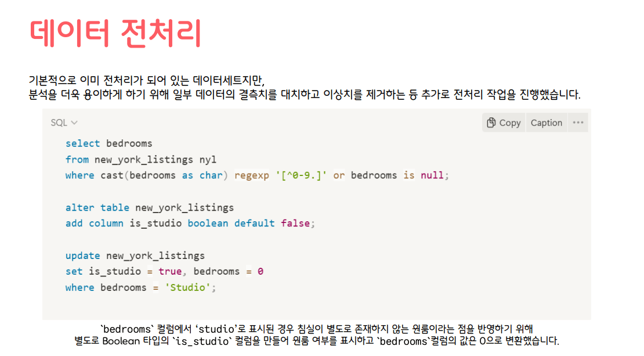The height and width of the screenshot is (356, 644).
Task: Click the 'alter table new_york_listings' line
Action: tap(149, 207)
